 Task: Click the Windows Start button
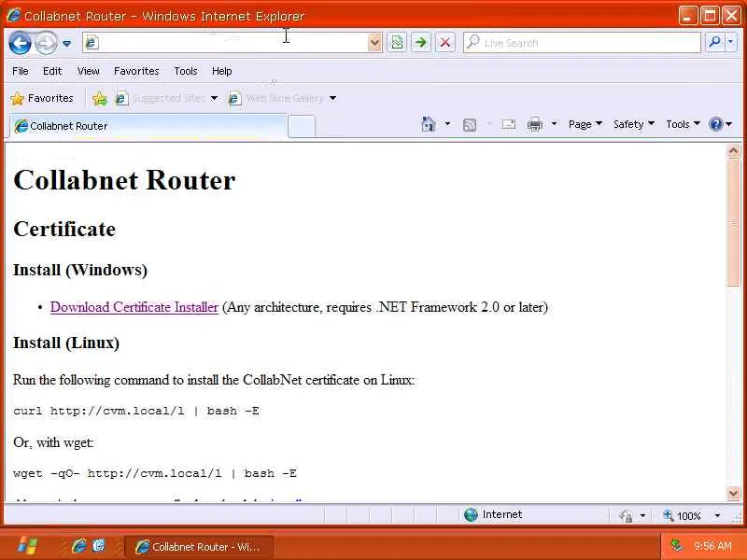pyautogui.click(x=27, y=546)
